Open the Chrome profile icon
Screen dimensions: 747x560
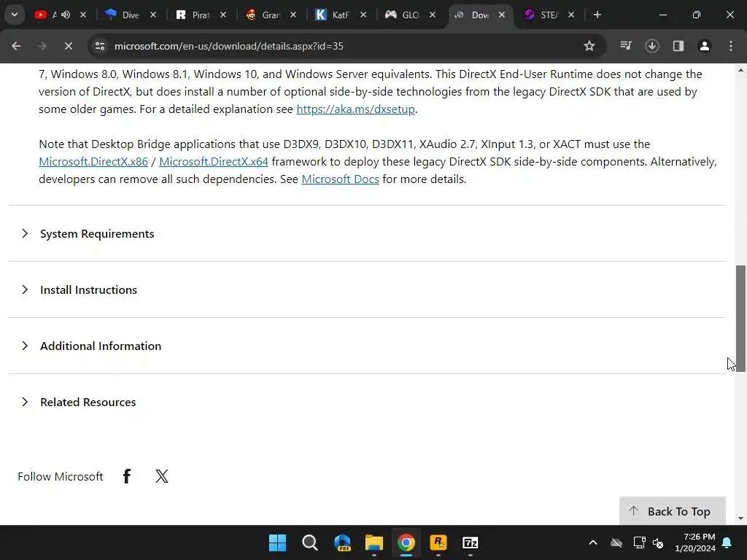coord(705,46)
